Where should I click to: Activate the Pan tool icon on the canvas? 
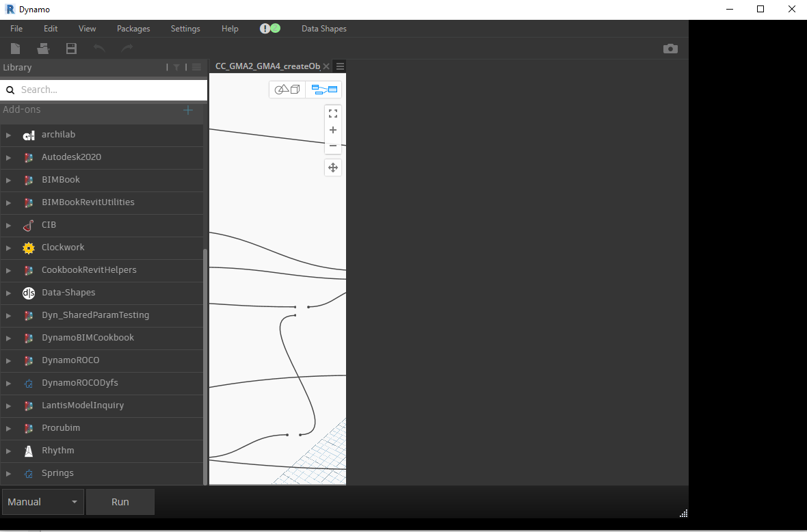333,167
